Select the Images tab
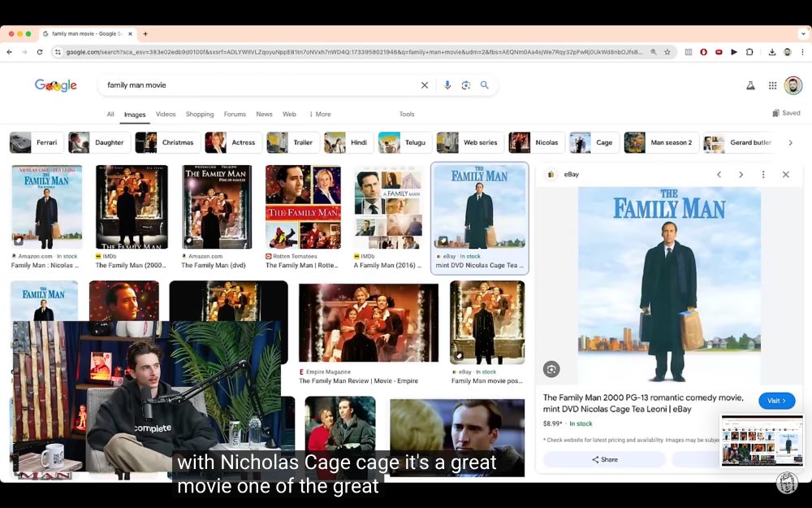Viewport: 812px width, 508px height. (135, 115)
